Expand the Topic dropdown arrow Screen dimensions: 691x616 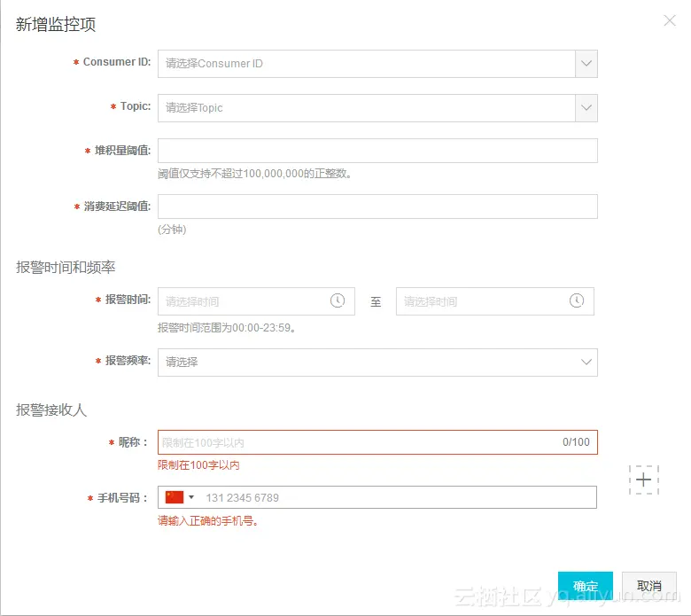coord(586,107)
